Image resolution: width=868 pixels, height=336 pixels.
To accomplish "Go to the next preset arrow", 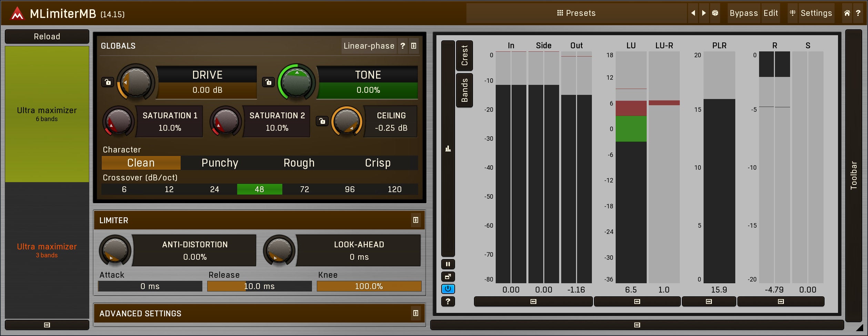I will click(704, 13).
